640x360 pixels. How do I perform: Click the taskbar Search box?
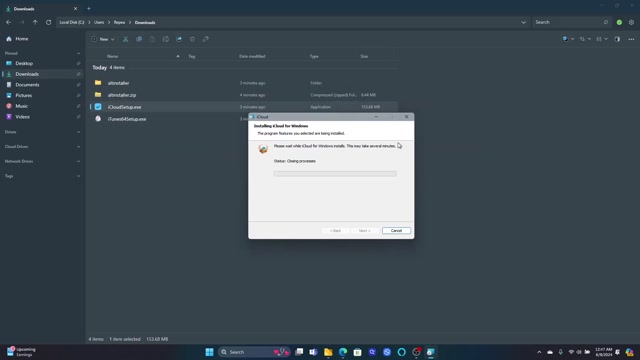(x=254, y=352)
